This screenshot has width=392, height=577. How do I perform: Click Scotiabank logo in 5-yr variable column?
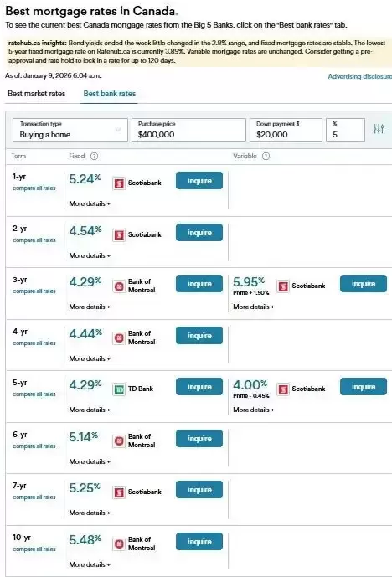point(283,389)
